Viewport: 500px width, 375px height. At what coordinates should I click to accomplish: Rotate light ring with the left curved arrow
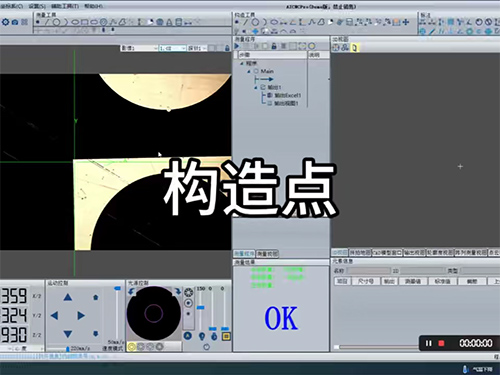(x=131, y=291)
